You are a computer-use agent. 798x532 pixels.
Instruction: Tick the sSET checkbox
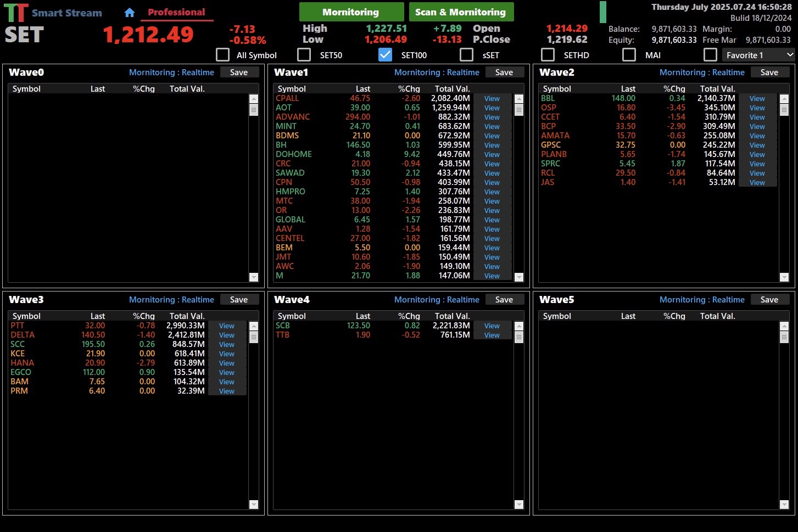tap(466, 54)
